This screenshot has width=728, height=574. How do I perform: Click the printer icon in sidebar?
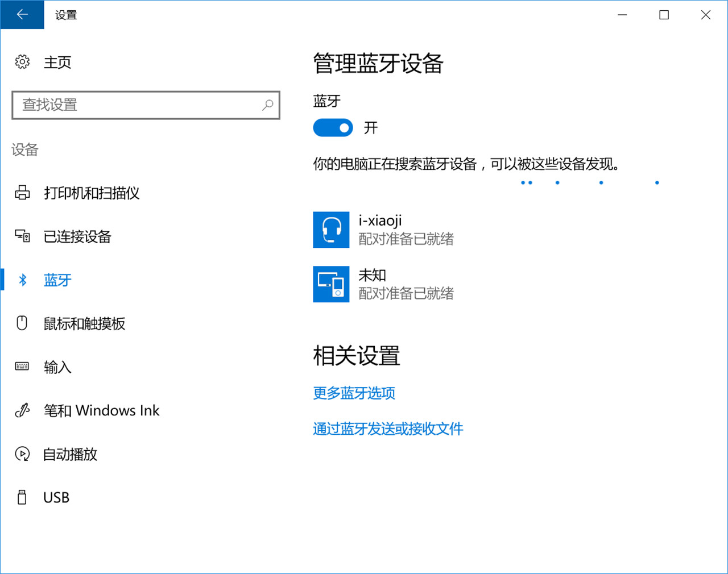[x=22, y=193]
